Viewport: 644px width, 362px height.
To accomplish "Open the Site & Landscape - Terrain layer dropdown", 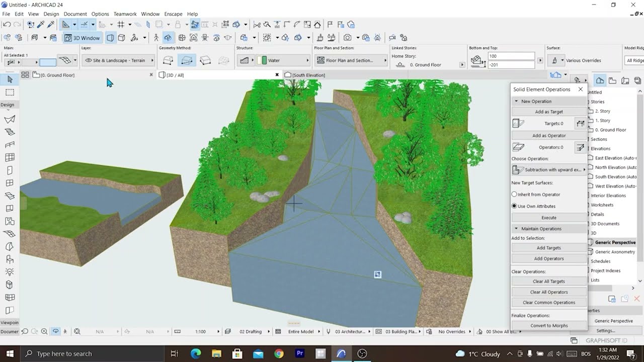I will point(118,60).
